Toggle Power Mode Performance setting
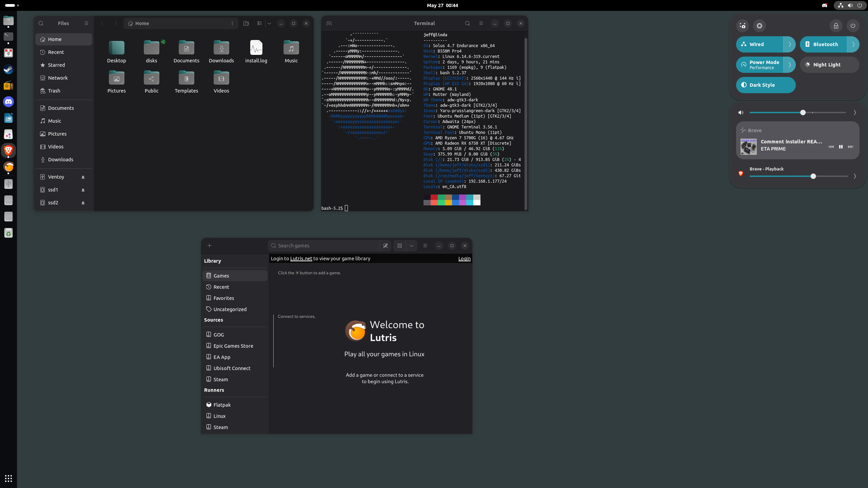This screenshot has width=868, height=488. click(x=759, y=65)
